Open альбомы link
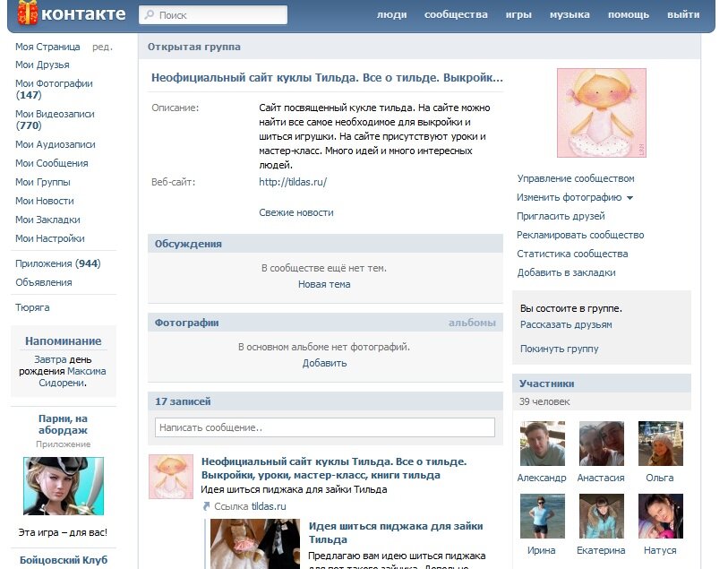 click(x=472, y=323)
